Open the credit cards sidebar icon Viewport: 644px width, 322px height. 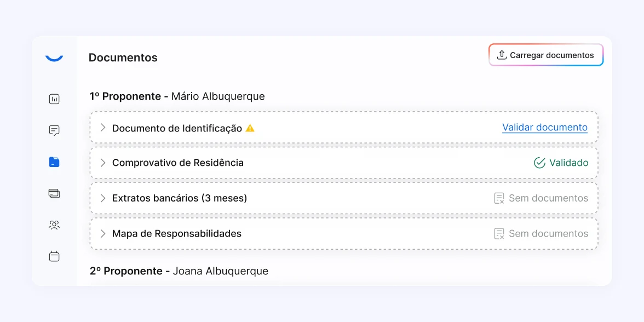coord(54,193)
